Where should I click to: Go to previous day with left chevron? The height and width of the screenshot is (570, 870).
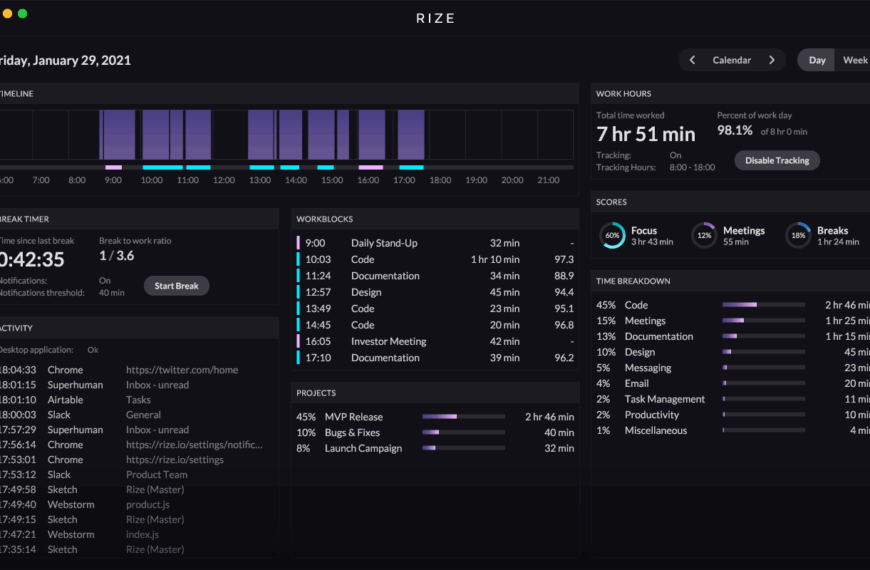(x=693, y=60)
